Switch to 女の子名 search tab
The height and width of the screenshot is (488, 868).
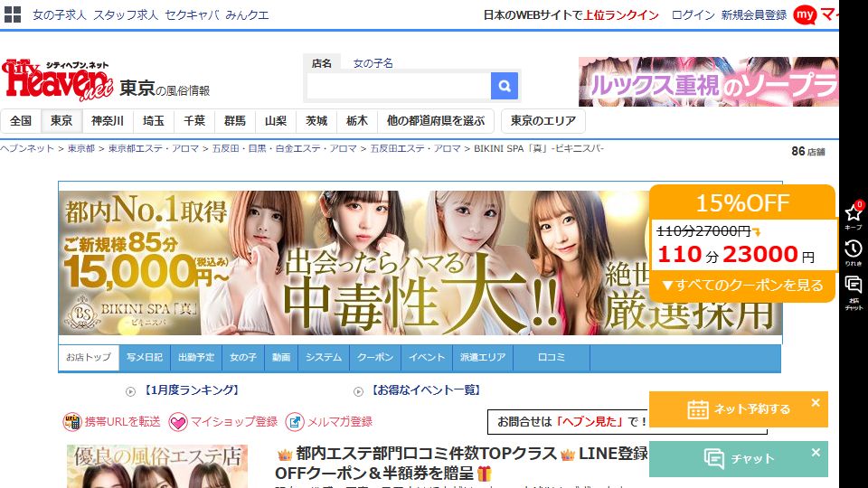point(373,63)
